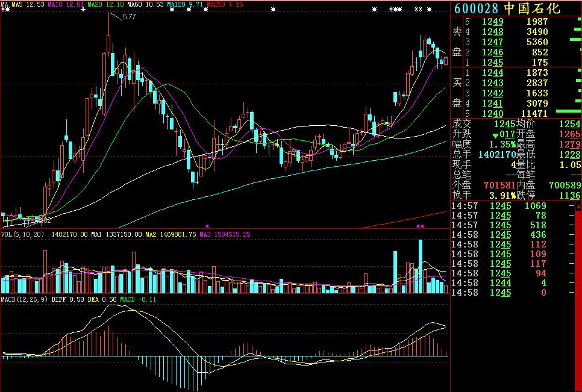The height and width of the screenshot is (392, 582).
Task: Click the double magenta arrow marker near chart bottom right
Action: (x=419, y=226)
